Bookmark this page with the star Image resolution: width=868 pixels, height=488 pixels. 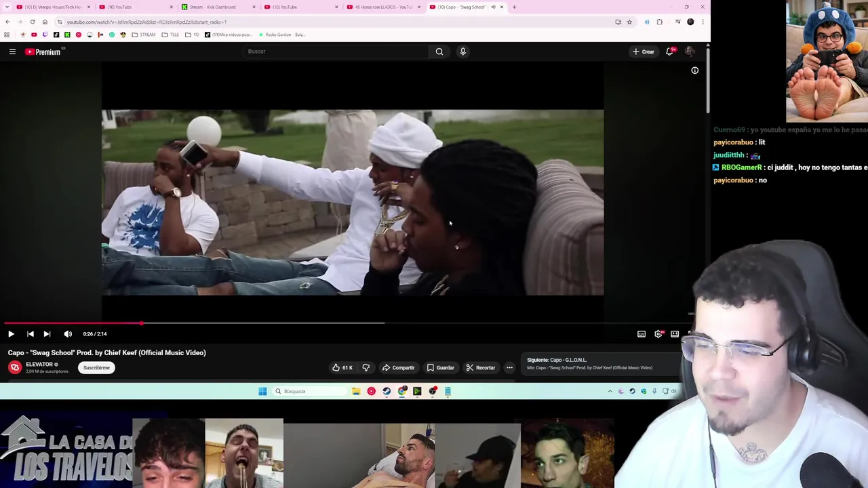[x=629, y=22]
